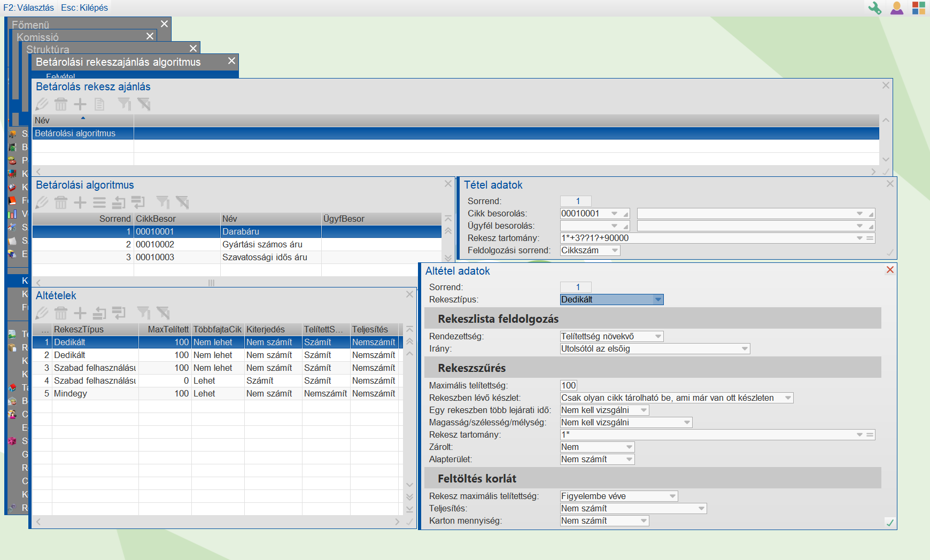Click the colored tiles icon at top right

[918, 8]
